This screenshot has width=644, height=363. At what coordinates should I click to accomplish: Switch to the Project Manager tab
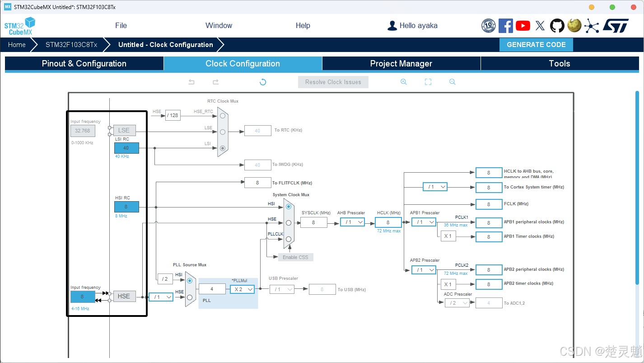(401, 64)
